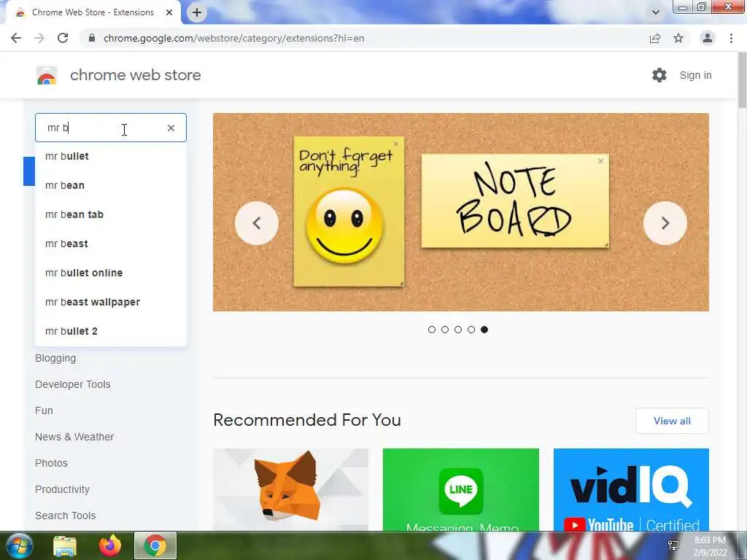Pick the 'mr bullet' suggestion
The height and width of the screenshot is (560, 747).
point(111,156)
